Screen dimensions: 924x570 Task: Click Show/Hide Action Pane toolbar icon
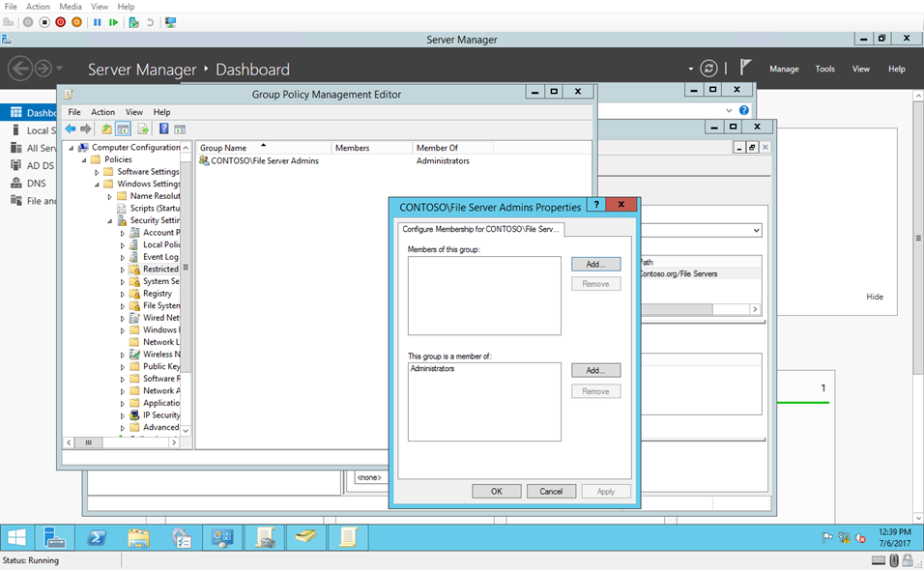tap(180, 128)
